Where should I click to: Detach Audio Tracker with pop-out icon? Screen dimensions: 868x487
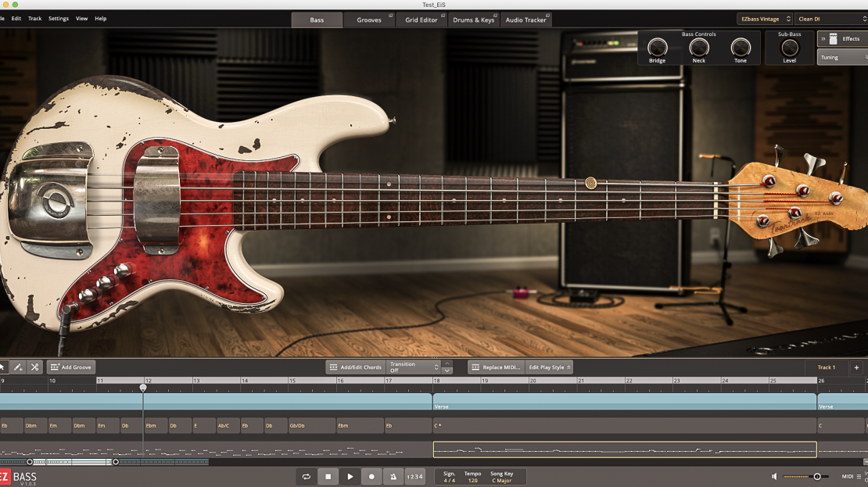coord(547,16)
